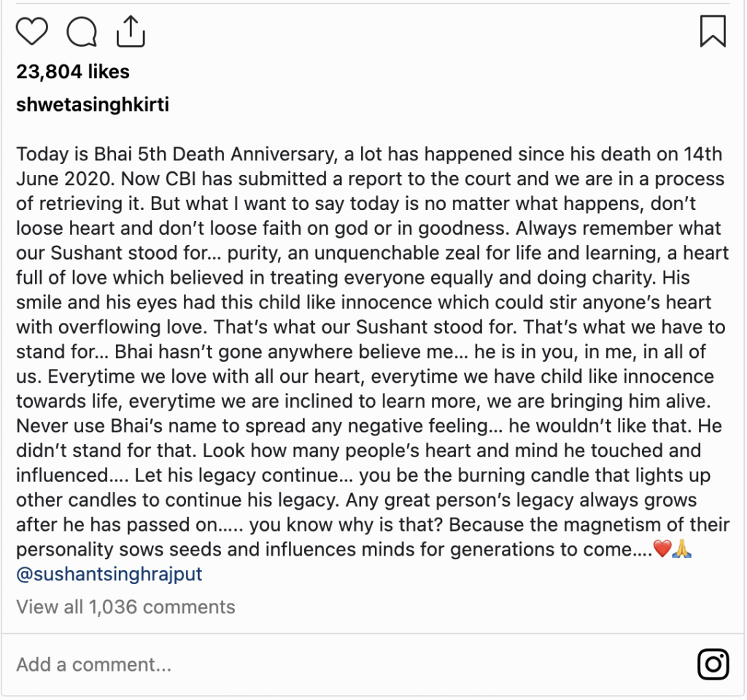Click "June 2020" in the caption text
This screenshot has width=747, height=700.
pyautogui.click(x=65, y=179)
